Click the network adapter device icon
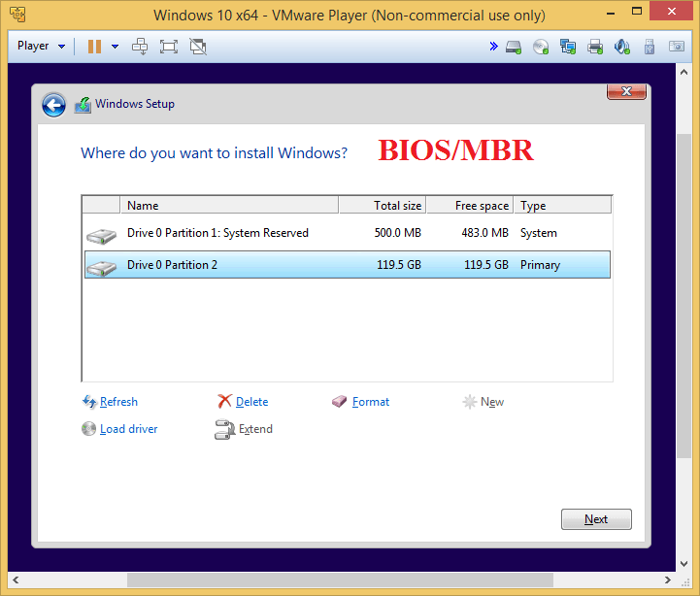Viewport: 700px width, 596px height. 568,46
